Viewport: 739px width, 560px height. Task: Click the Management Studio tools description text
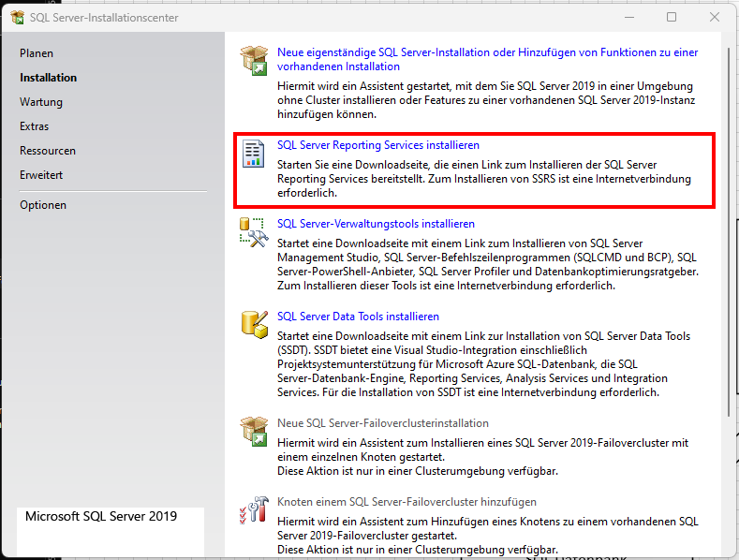pyautogui.click(x=488, y=264)
